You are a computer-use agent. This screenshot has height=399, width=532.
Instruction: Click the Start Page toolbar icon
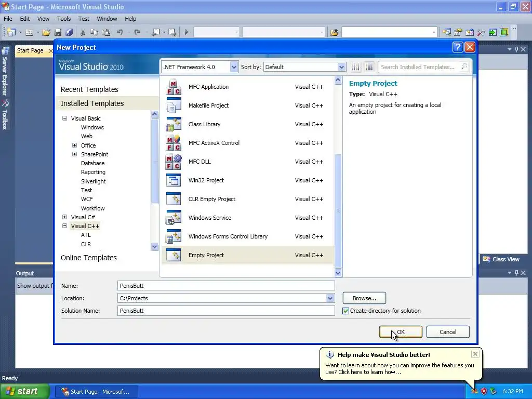tap(493, 32)
